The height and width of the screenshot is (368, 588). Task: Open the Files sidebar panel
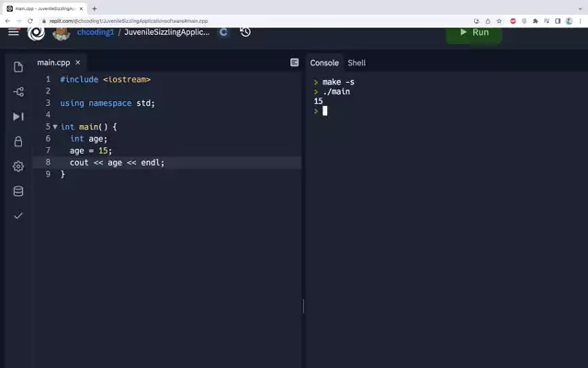(18, 67)
